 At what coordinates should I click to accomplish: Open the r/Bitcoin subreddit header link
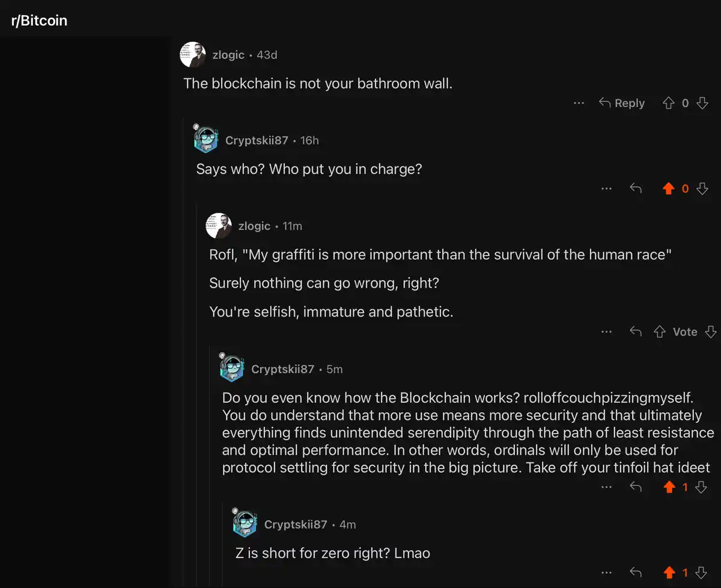40,21
